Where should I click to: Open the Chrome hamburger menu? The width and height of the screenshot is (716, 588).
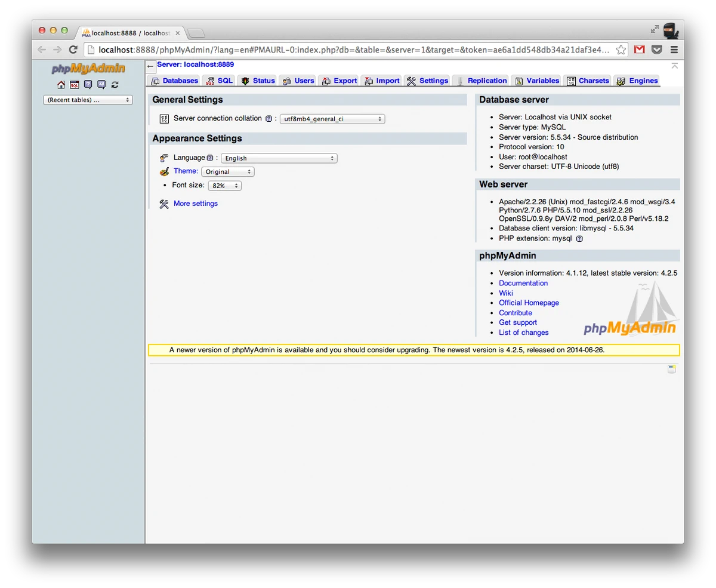674,50
